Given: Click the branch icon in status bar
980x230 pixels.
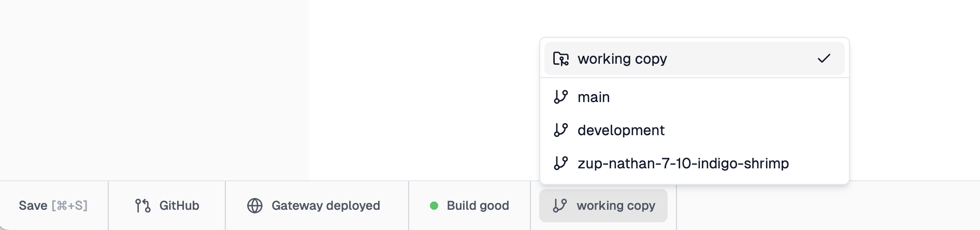Looking at the screenshot, I should 560,206.
